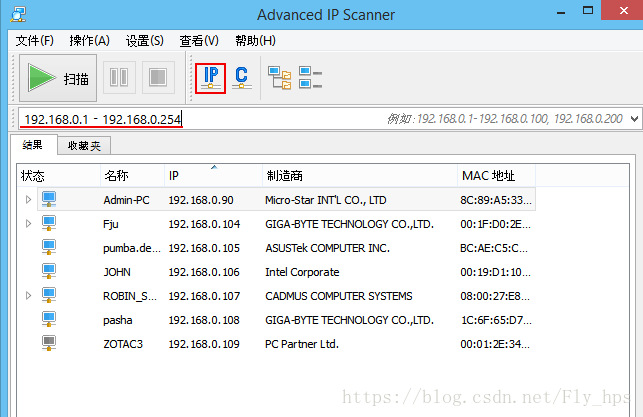Click the computer icon for Admin-PC

(49, 199)
